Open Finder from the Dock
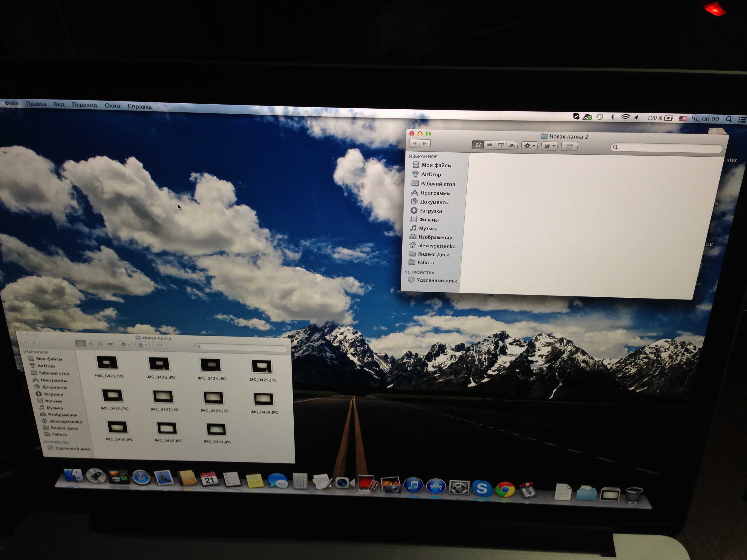747x560 pixels. 73,475
